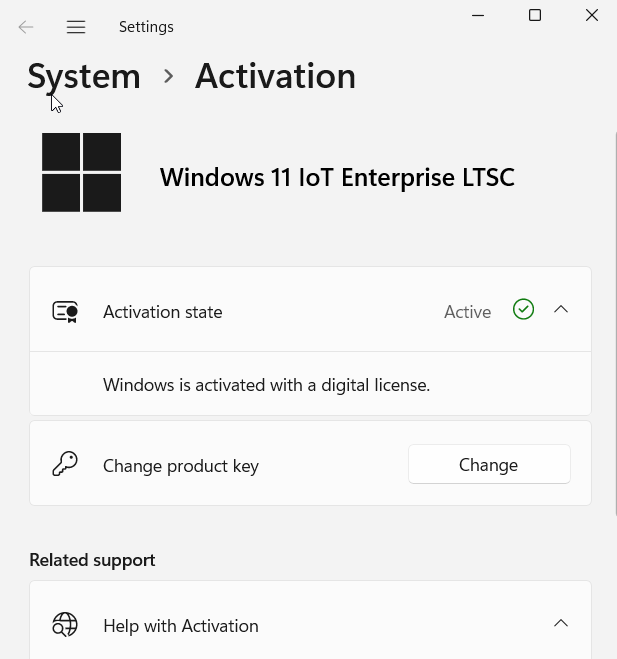Viewport: 617px width, 659px height.
Task: Go to System in the breadcrumb
Action: 84,76
